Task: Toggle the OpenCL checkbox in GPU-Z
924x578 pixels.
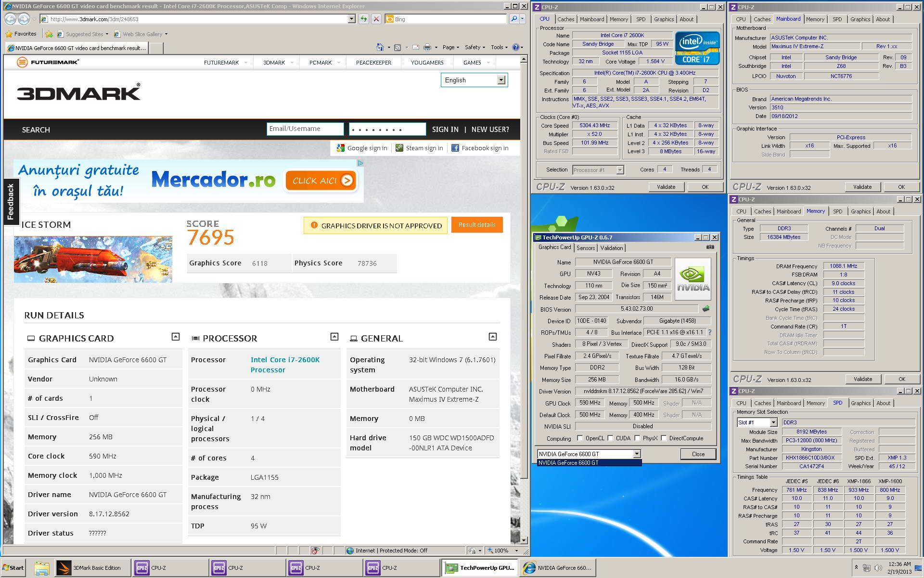Action: click(x=580, y=438)
